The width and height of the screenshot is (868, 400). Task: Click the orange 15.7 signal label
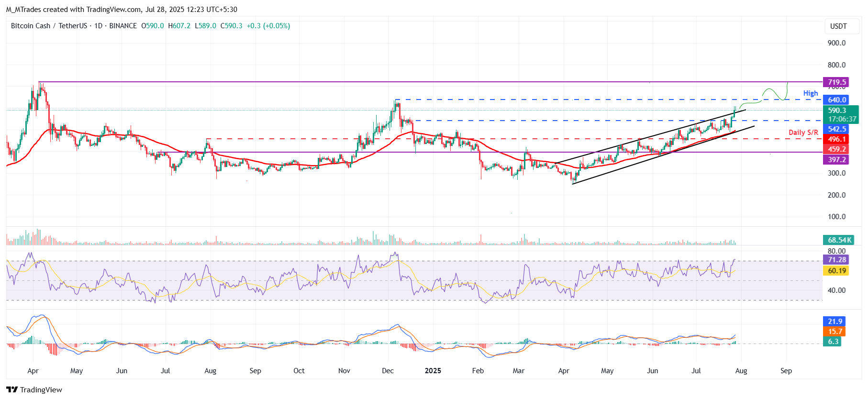pos(835,332)
